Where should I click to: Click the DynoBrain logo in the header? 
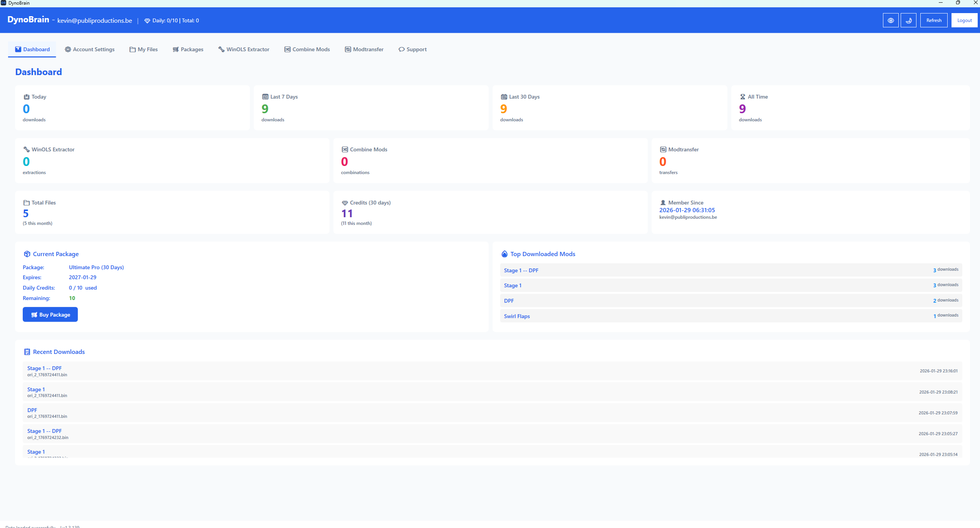click(x=28, y=19)
